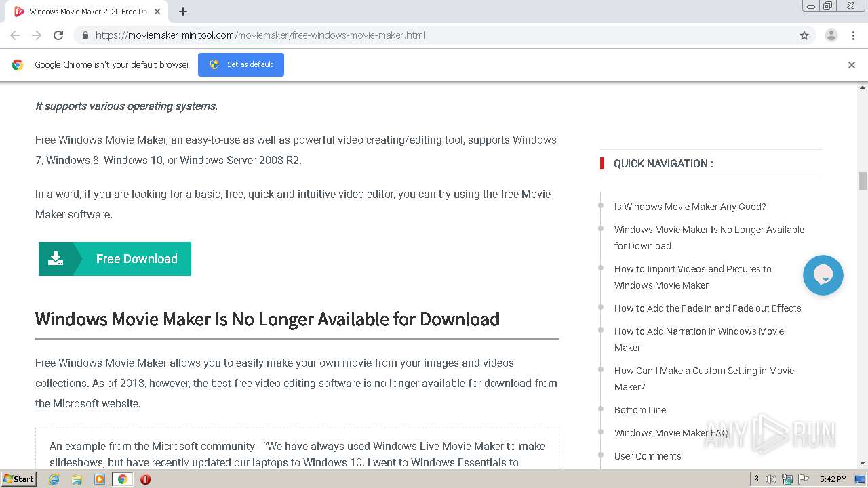Open the Action Center flag icon
Image resolution: width=868 pixels, height=488 pixels.
tap(803, 479)
